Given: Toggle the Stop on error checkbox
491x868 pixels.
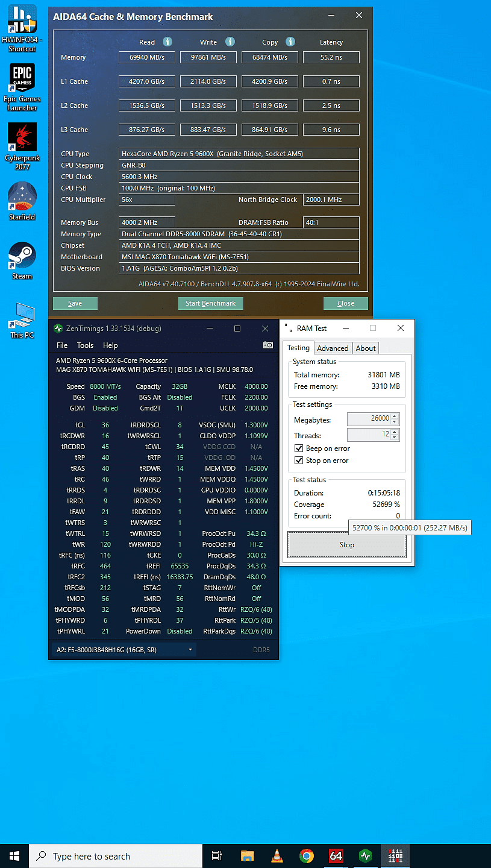Looking at the screenshot, I should coord(299,461).
